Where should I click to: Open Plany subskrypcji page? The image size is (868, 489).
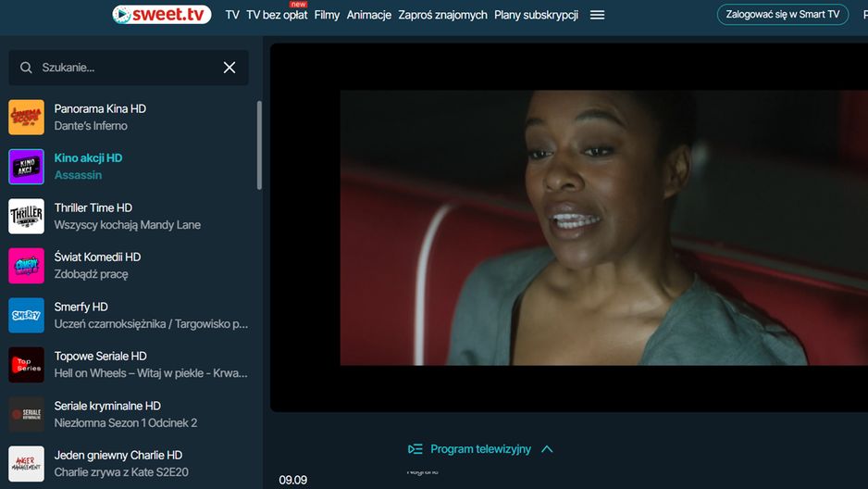[536, 15]
